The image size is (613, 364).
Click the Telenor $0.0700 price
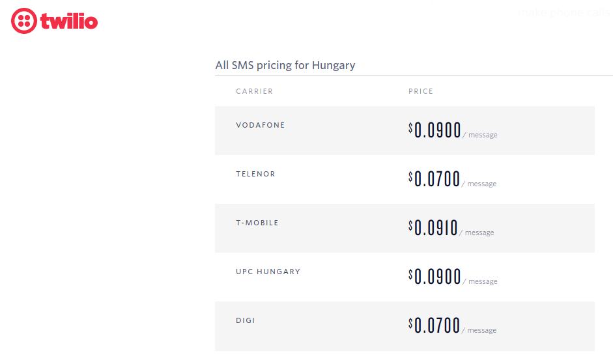coord(435,179)
